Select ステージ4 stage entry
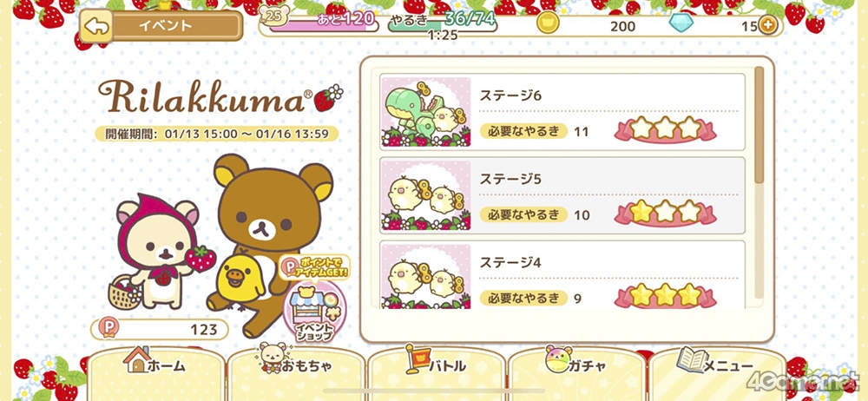 562,275
